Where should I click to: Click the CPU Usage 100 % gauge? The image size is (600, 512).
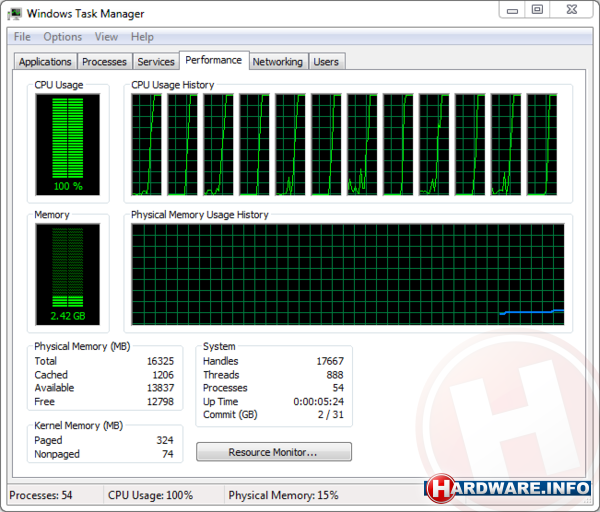click(x=68, y=145)
